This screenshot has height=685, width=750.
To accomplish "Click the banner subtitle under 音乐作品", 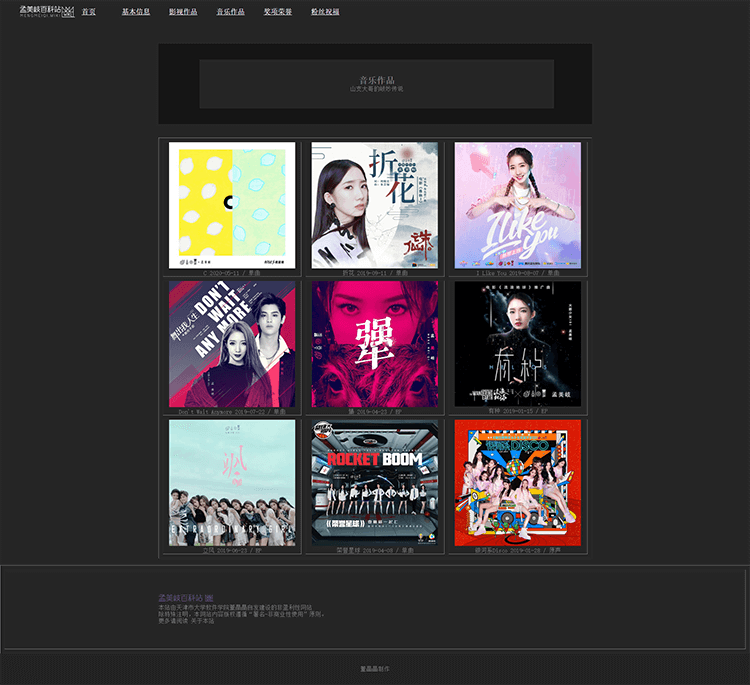I will 376,89.
